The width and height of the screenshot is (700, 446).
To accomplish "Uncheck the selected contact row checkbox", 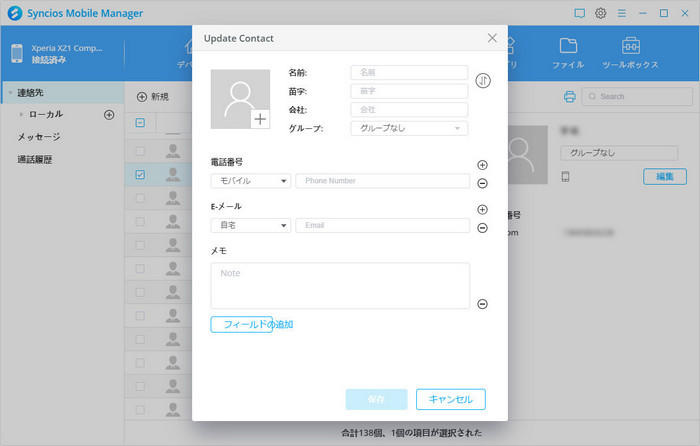I will pos(140,175).
